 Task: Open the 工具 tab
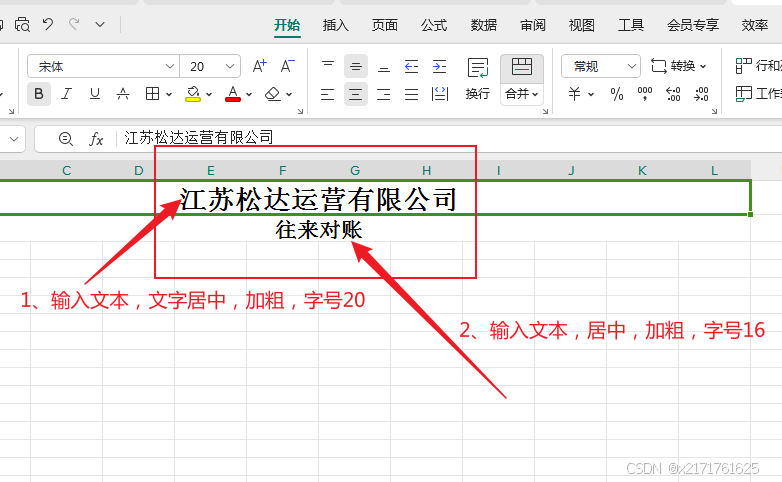coord(631,25)
